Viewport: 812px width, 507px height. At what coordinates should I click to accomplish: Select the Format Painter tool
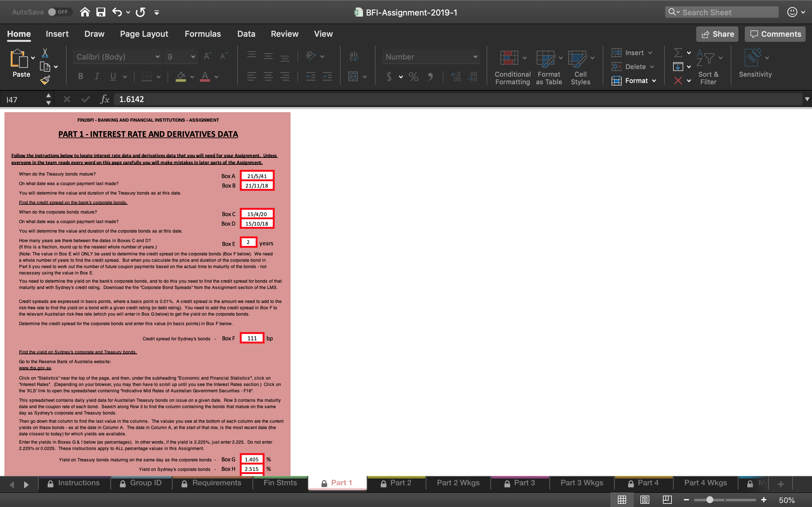click(x=45, y=80)
